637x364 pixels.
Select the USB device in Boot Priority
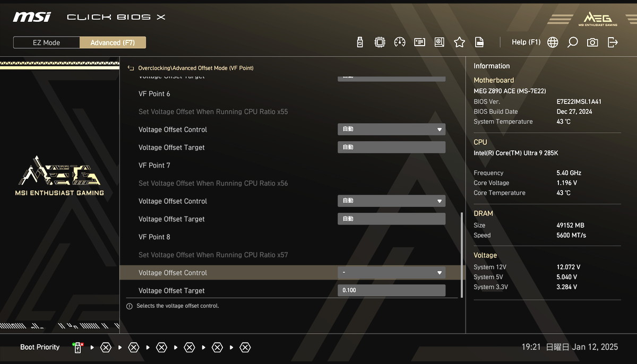(78, 348)
